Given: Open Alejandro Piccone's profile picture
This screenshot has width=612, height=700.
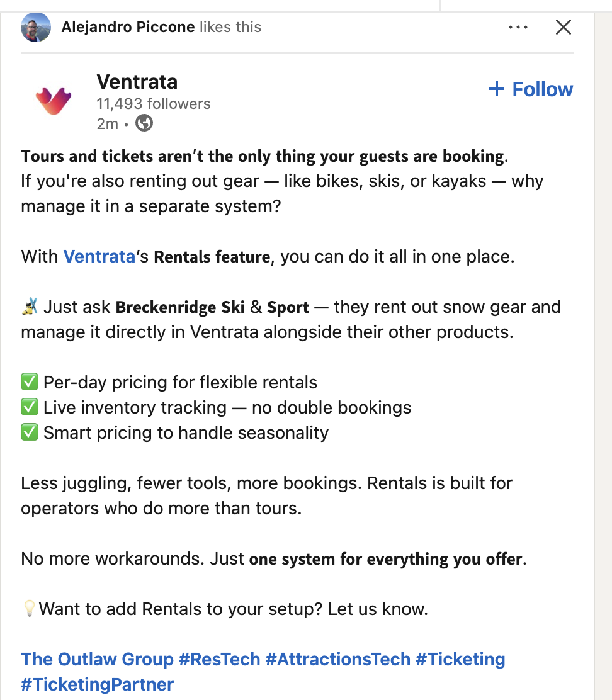Looking at the screenshot, I should pos(36,27).
